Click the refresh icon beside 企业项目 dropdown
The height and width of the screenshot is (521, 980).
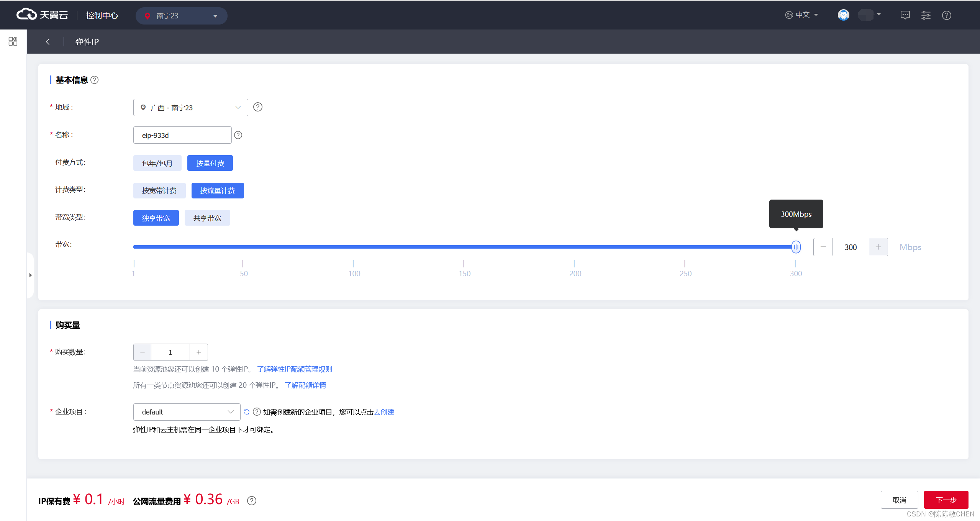[x=247, y=412]
